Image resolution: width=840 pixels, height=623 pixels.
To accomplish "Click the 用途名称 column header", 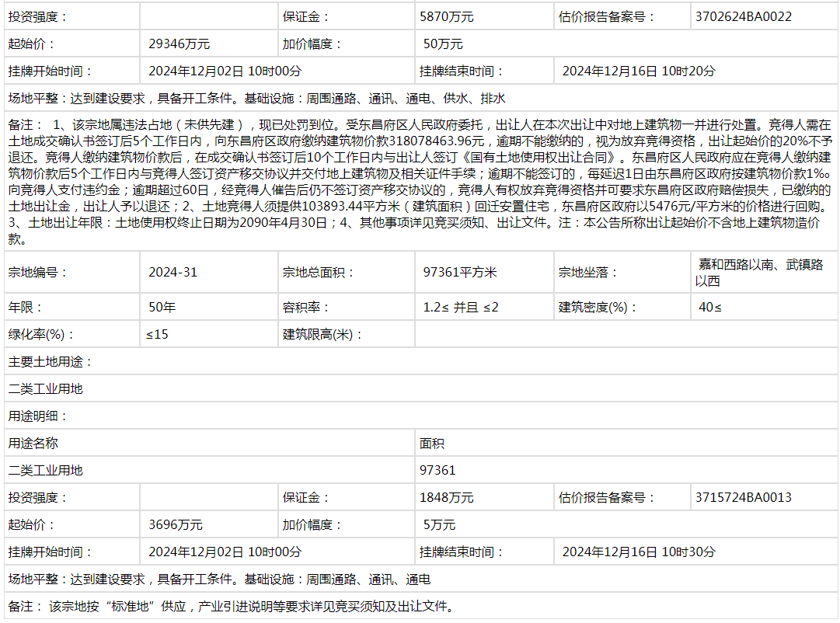I will click(x=33, y=444).
